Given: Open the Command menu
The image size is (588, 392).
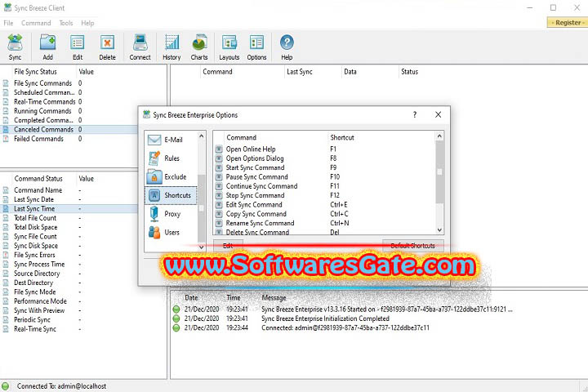Looking at the screenshot, I should tap(36, 23).
